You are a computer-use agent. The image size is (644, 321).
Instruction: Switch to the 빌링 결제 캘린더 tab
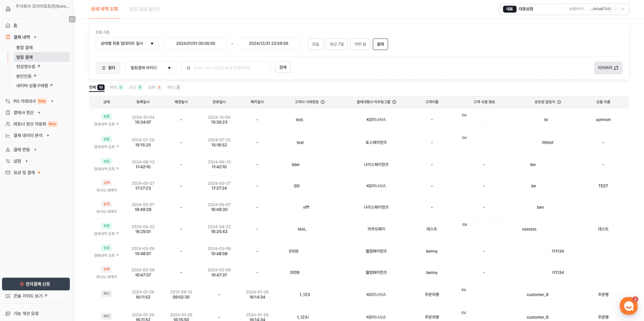pos(144,9)
